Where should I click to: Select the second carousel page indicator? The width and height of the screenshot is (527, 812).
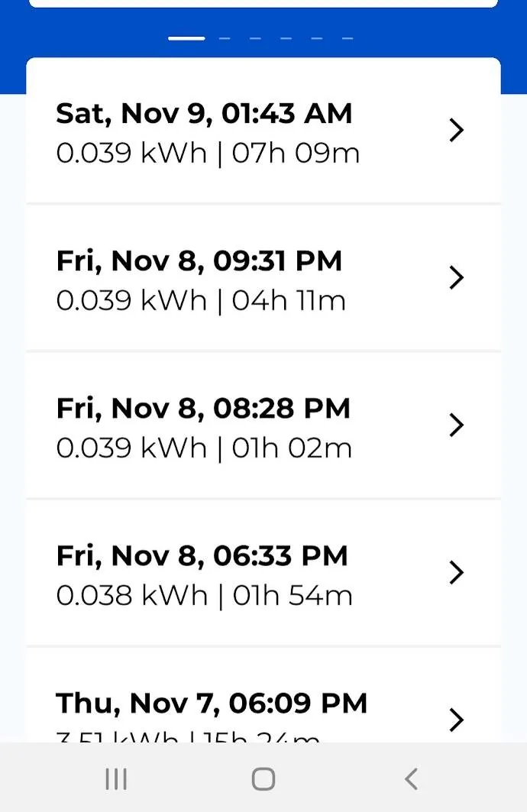[225, 38]
